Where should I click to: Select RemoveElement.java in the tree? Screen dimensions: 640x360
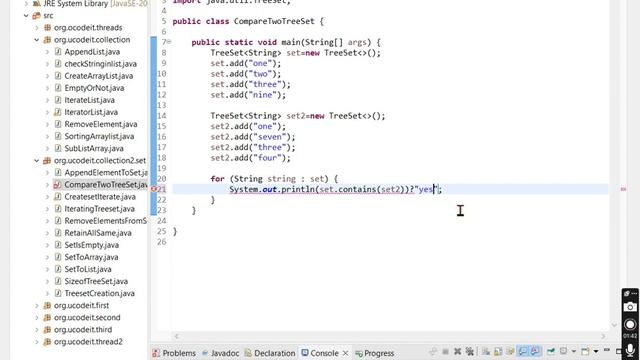101,124
